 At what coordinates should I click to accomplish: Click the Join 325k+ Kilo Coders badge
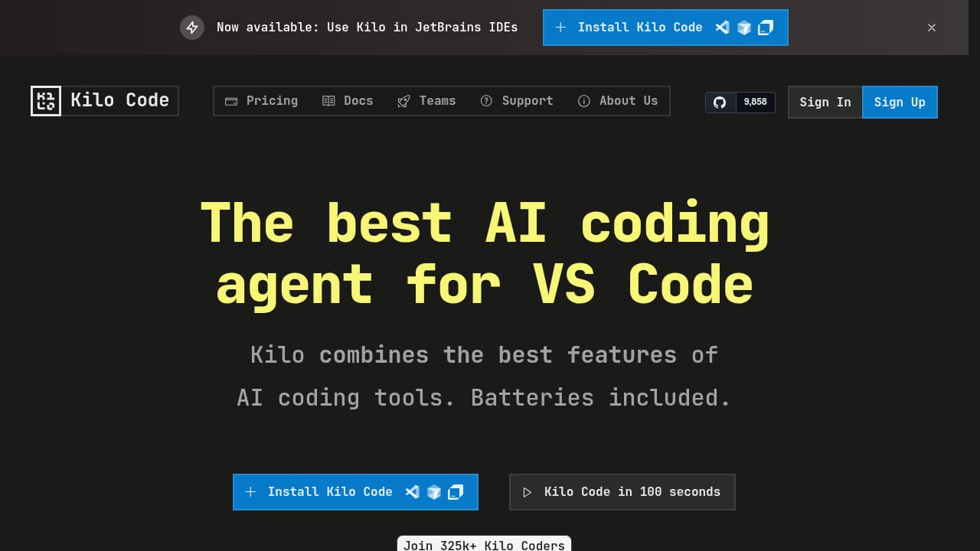pyautogui.click(x=484, y=544)
